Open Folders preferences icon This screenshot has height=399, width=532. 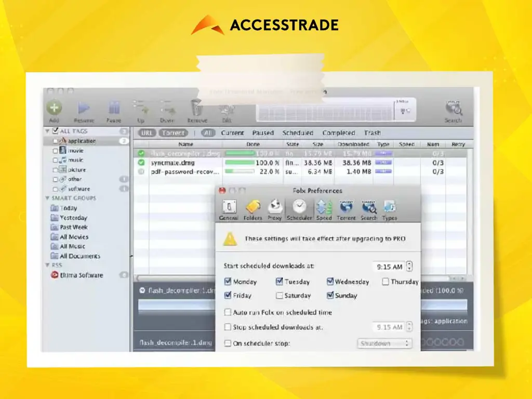tap(253, 207)
